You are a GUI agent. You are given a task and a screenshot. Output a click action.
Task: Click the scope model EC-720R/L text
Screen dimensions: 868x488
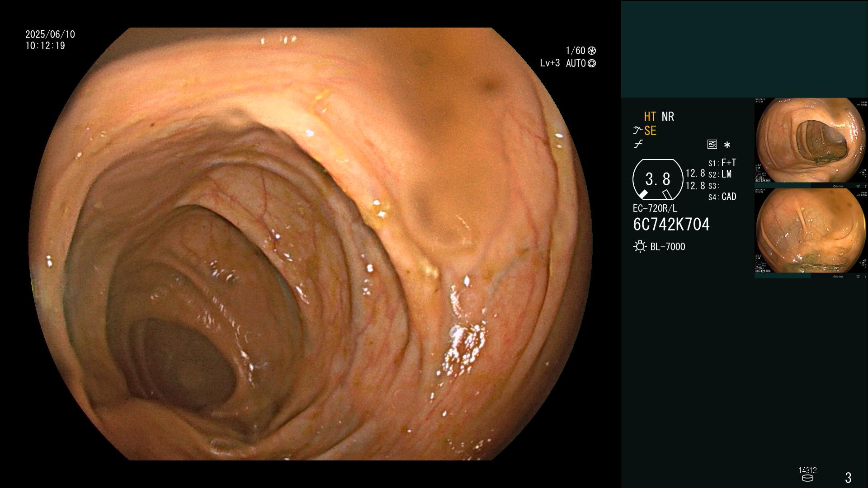655,209
